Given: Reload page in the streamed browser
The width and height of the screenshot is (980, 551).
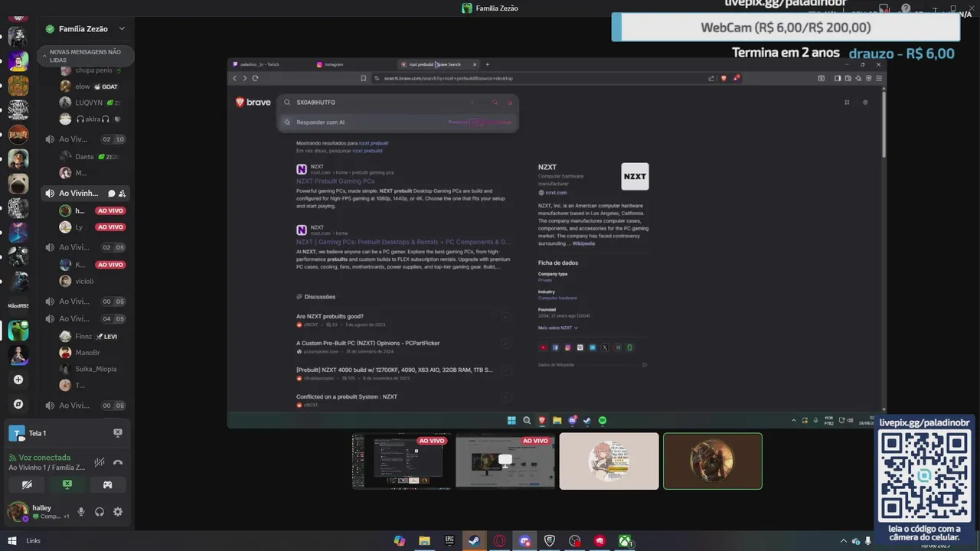Looking at the screenshot, I should click(255, 78).
